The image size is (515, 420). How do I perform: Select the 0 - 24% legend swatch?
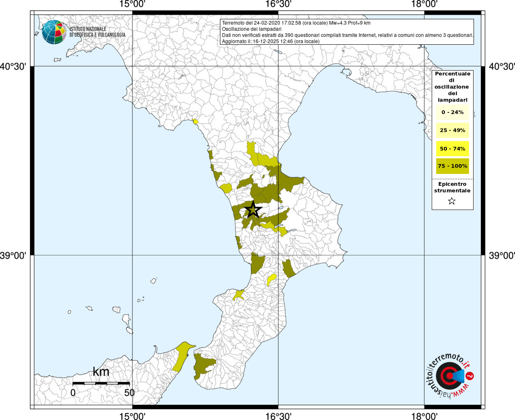[x=452, y=112]
